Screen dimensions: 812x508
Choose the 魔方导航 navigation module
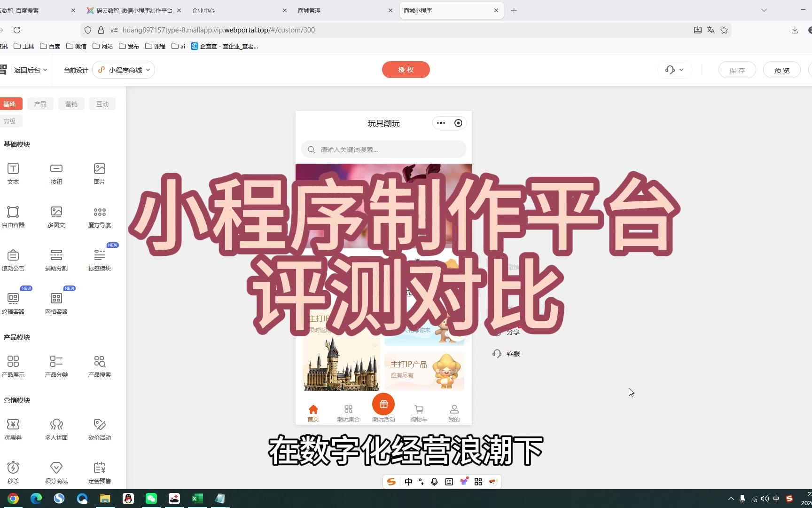[x=100, y=216]
